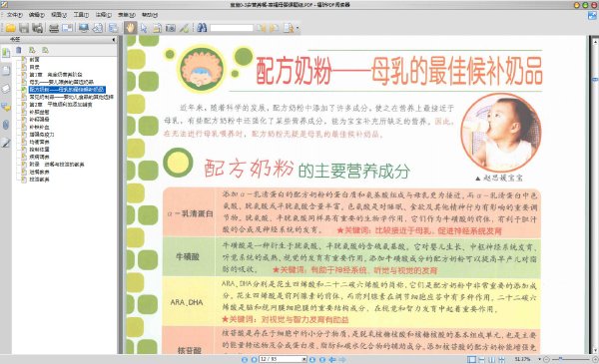
Task: Activate the snapshot camera tool
Action: tap(171, 28)
